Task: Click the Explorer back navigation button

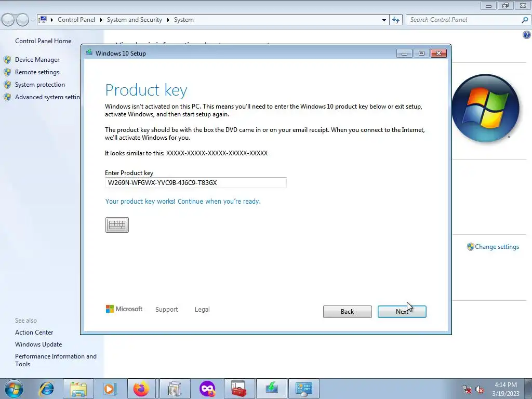Action: (8, 20)
